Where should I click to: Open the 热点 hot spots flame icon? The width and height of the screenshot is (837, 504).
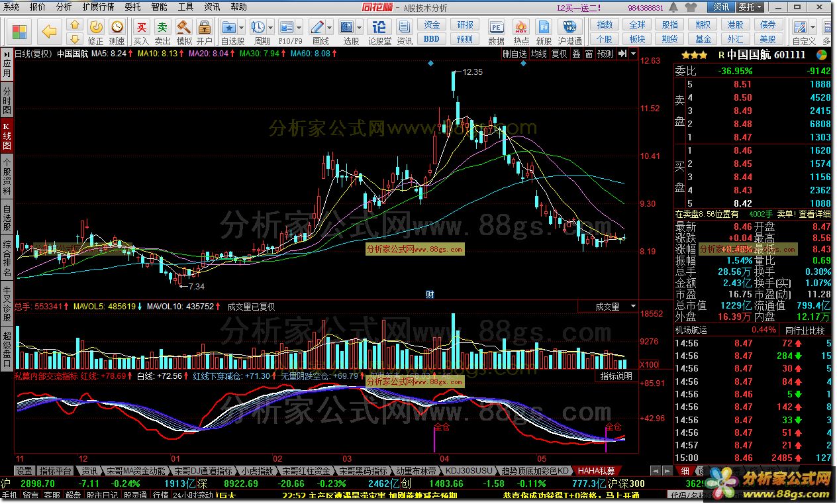(520, 27)
